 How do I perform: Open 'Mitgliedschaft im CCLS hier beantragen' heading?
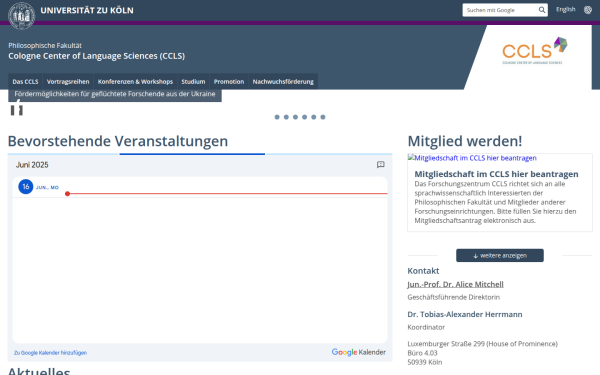click(x=496, y=174)
